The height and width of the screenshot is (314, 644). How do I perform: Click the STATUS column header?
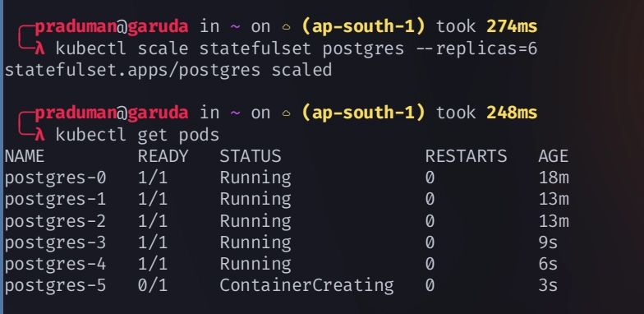point(251,156)
